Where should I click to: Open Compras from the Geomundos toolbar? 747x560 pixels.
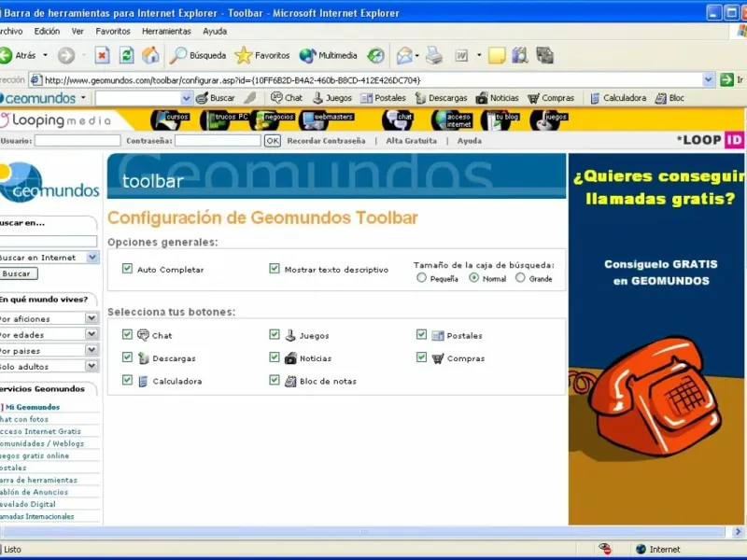point(551,98)
